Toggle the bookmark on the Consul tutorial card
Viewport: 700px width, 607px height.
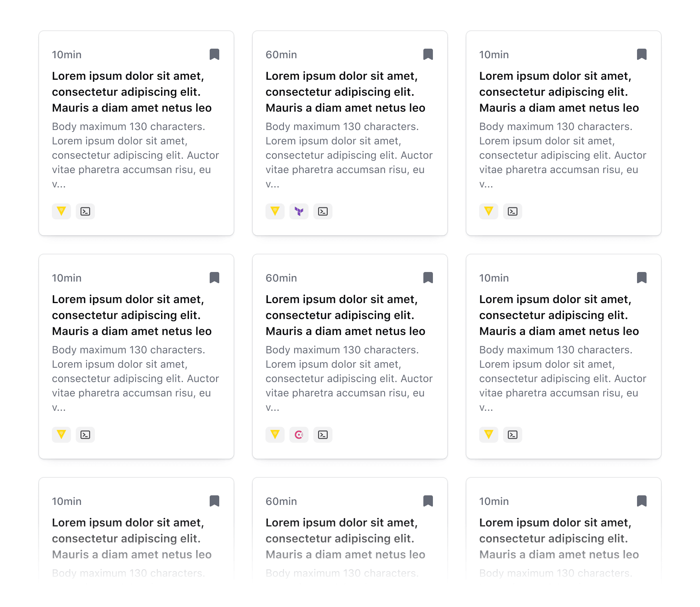[428, 278]
